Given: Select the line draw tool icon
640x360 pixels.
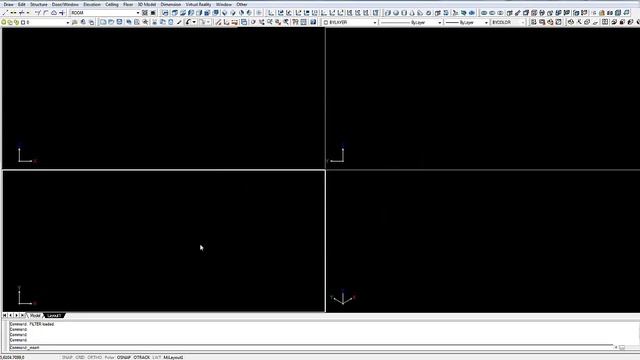Looking at the screenshot, I should (x=5, y=13).
